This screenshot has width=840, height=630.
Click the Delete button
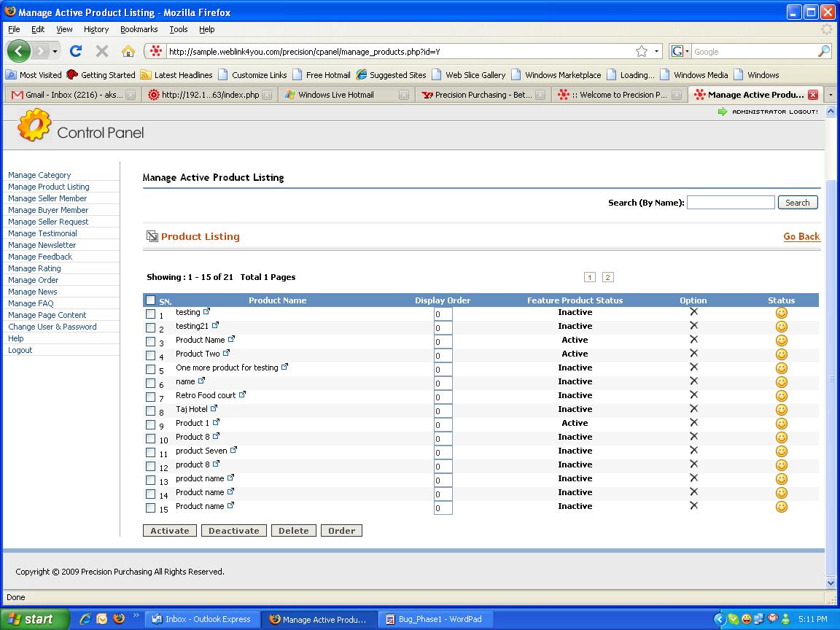pyautogui.click(x=294, y=530)
